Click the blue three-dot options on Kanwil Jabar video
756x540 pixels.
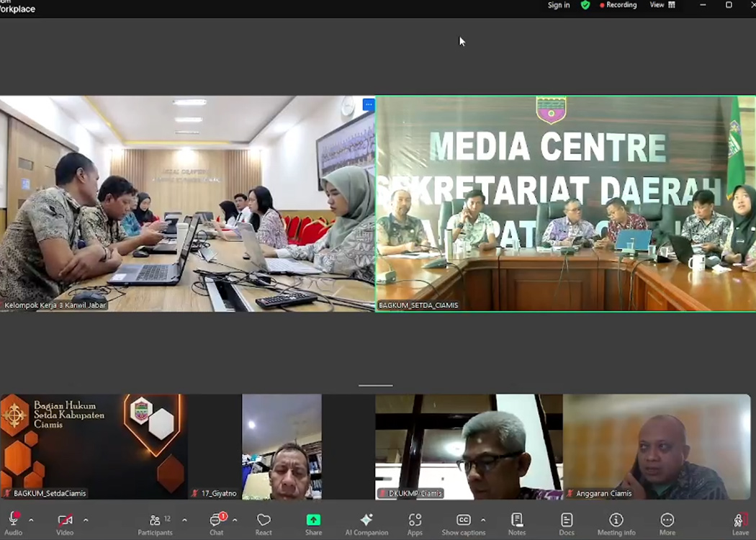369,105
